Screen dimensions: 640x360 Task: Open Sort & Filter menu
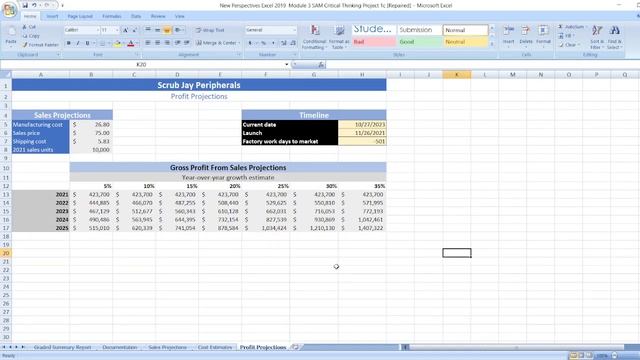pyautogui.click(x=597, y=37)
